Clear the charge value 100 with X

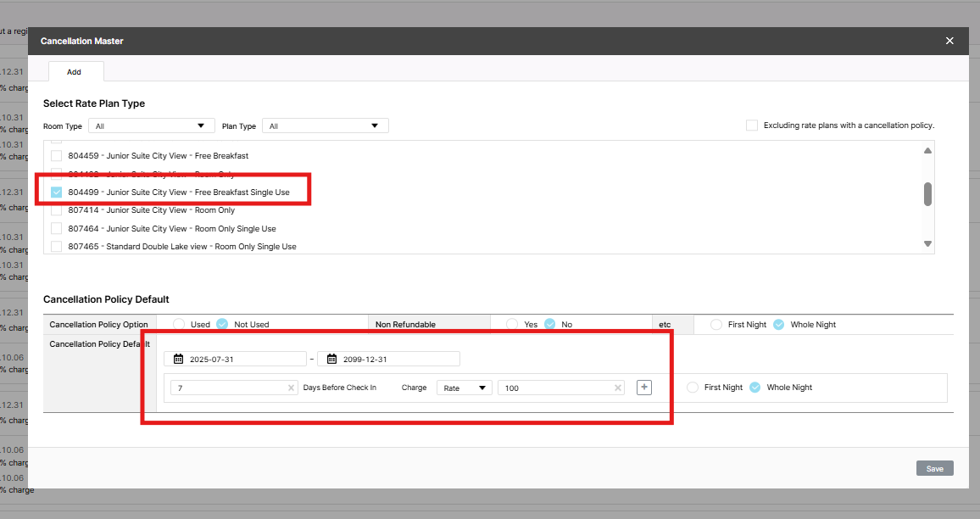(x=619, y=388)
